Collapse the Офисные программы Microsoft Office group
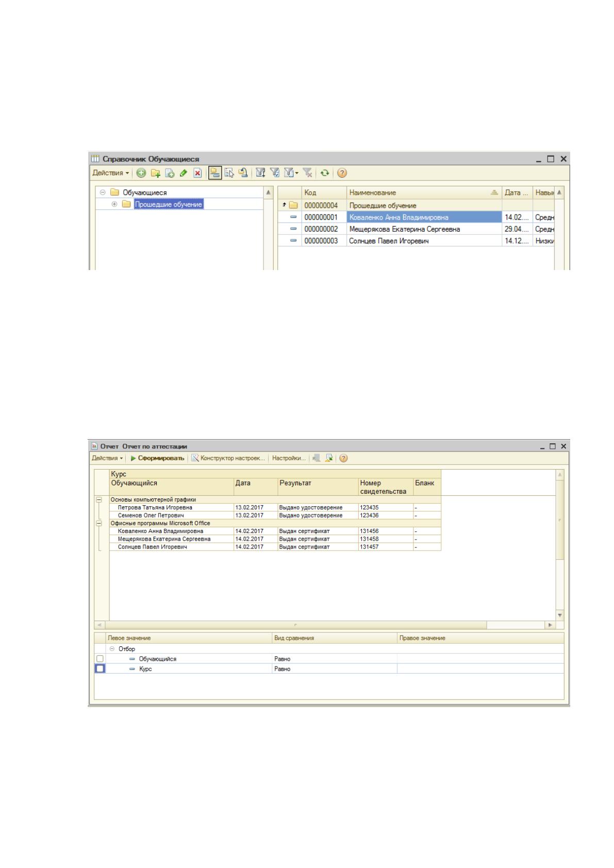The height and width of the screenshot is (868, 614). point(99,523)
